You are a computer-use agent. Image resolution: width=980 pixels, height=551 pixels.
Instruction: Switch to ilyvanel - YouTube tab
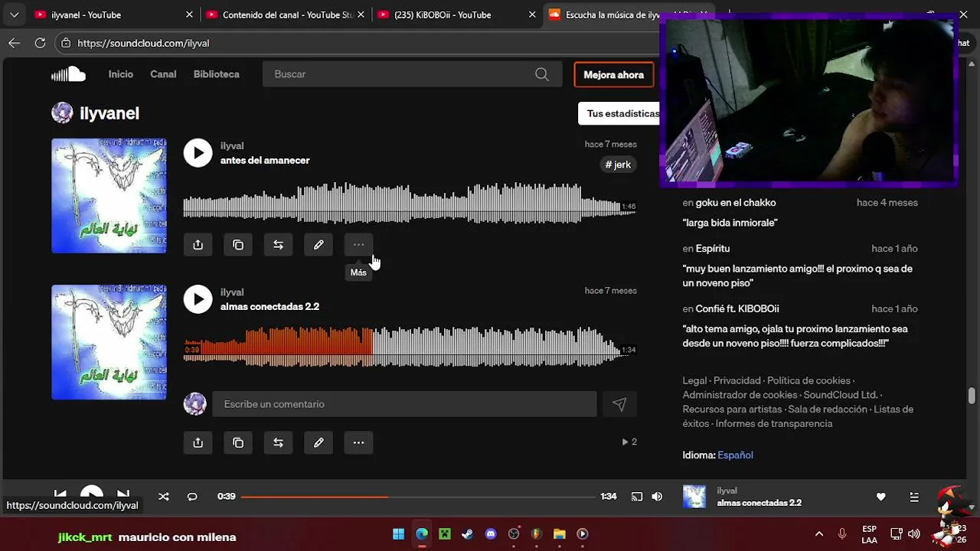[113, 15]
